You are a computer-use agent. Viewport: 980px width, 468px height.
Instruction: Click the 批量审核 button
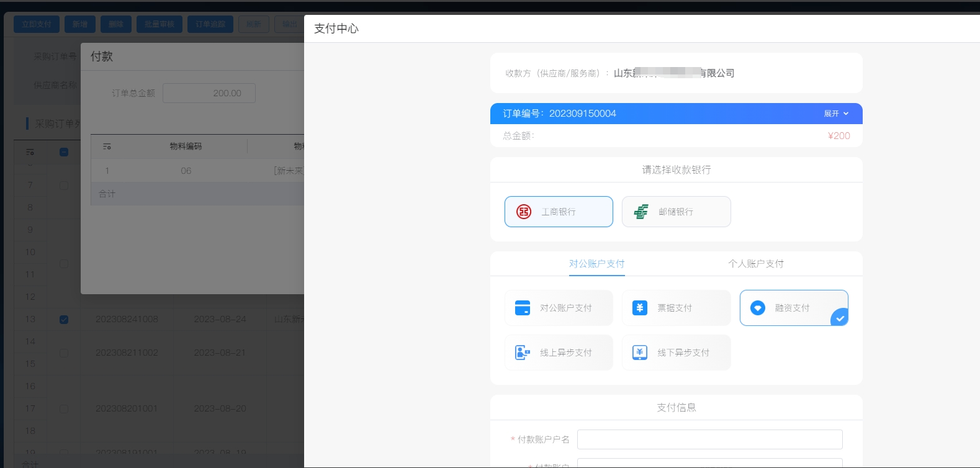click(x=160, y=24)
